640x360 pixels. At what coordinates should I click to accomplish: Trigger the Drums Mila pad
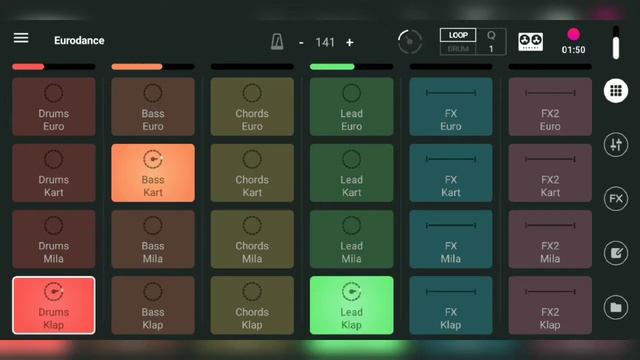click(53, 239)
